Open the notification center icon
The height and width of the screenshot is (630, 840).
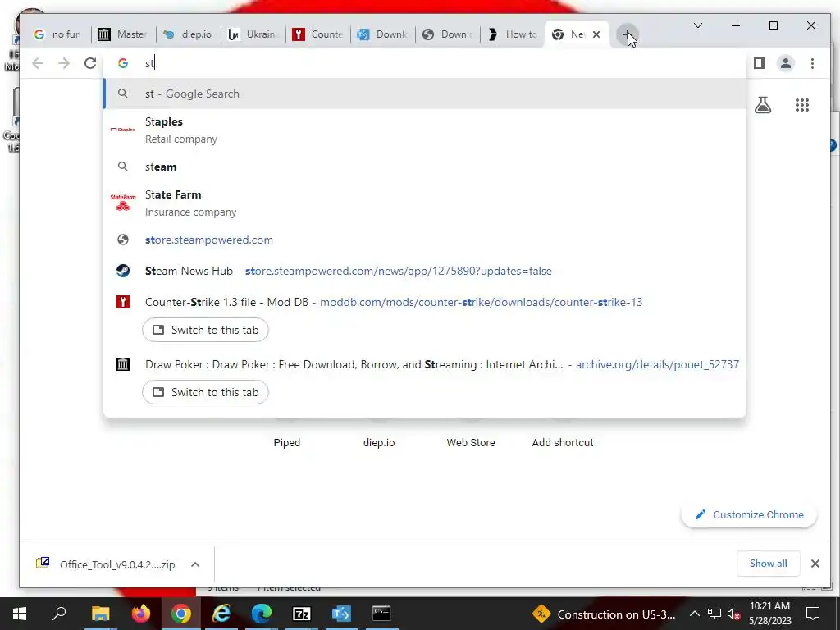tap(813, 614)
